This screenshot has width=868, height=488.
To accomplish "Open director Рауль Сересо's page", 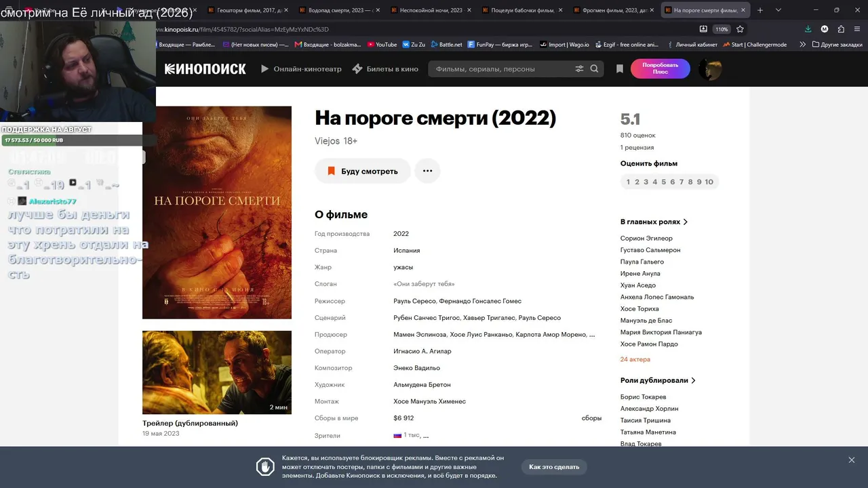I will 414,301.
